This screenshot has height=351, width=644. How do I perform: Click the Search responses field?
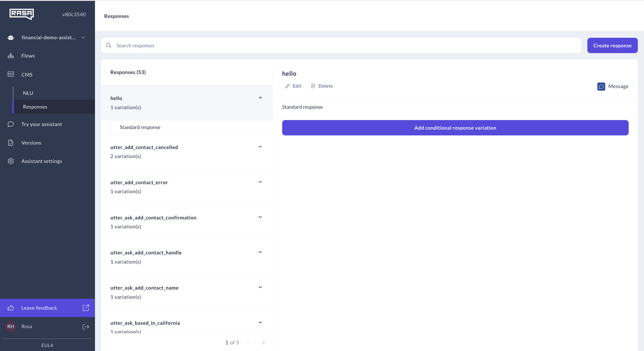(341, 46)
